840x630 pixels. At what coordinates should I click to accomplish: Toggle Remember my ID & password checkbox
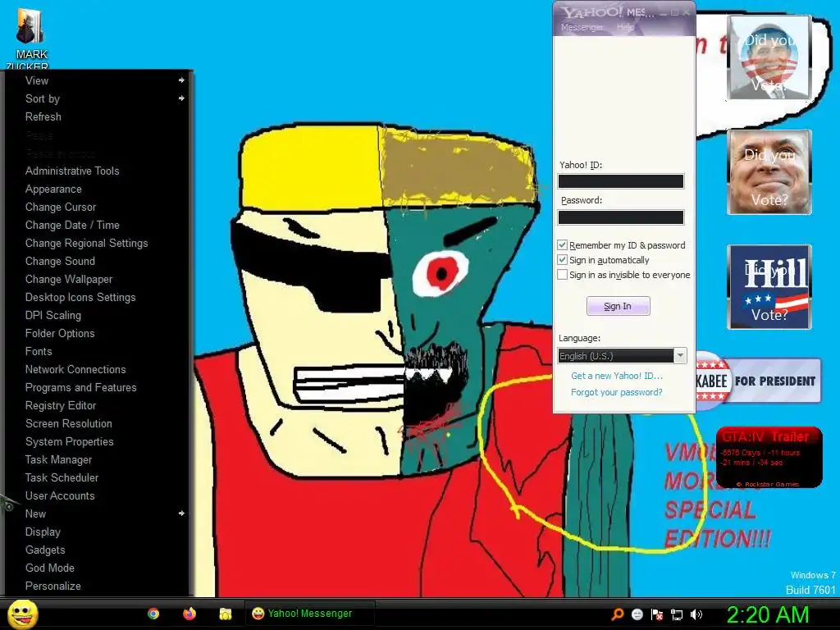tap(562, 244)
